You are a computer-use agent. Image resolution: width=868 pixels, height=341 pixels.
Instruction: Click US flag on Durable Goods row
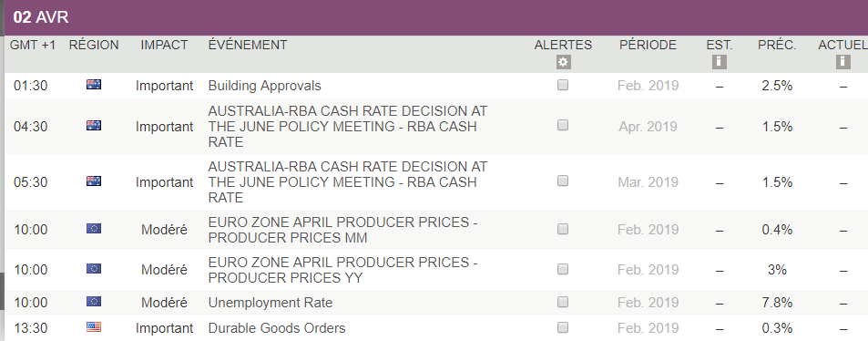[x=94, y=327]
